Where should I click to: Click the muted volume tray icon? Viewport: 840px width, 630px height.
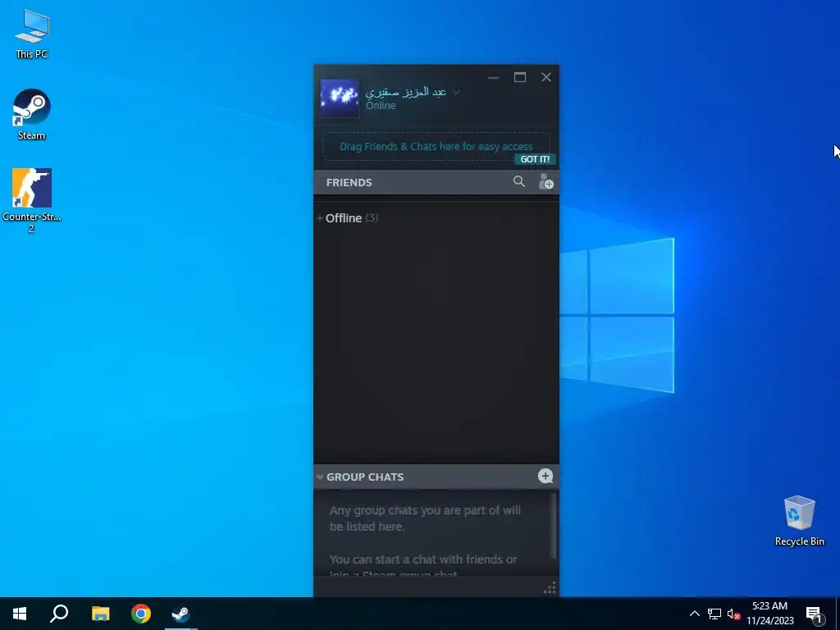[x=733, y=614]
